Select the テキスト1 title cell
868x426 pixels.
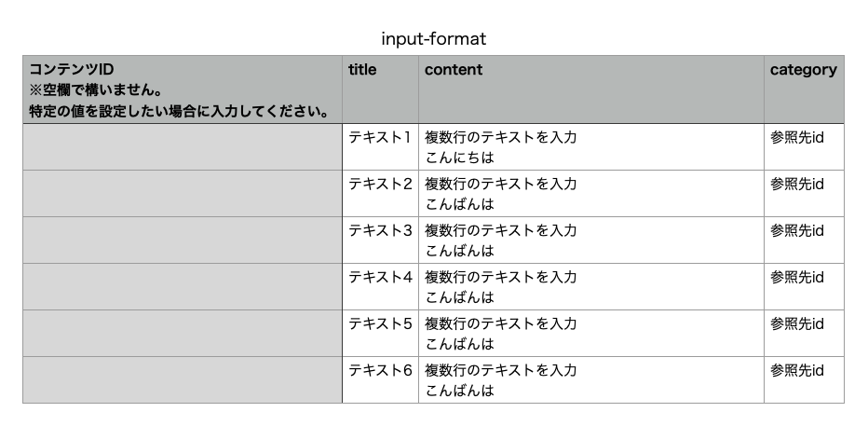click(x=380, y=147)
